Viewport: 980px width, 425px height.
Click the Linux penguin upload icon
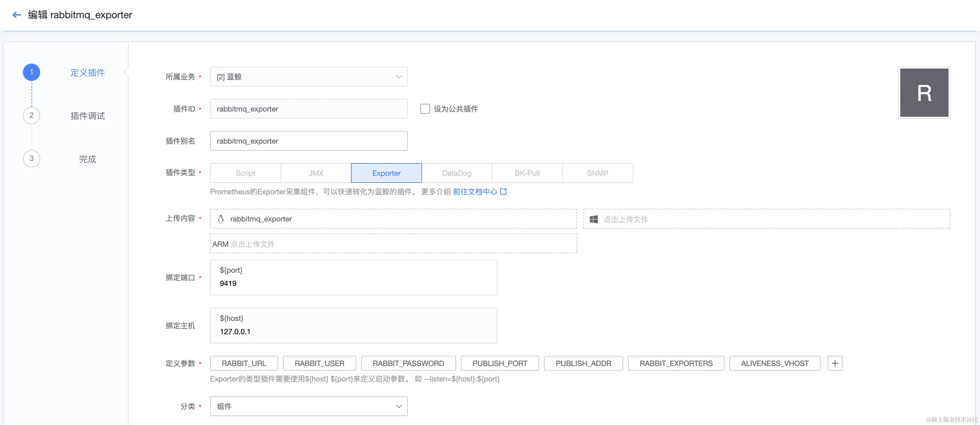tap(220, 219)
